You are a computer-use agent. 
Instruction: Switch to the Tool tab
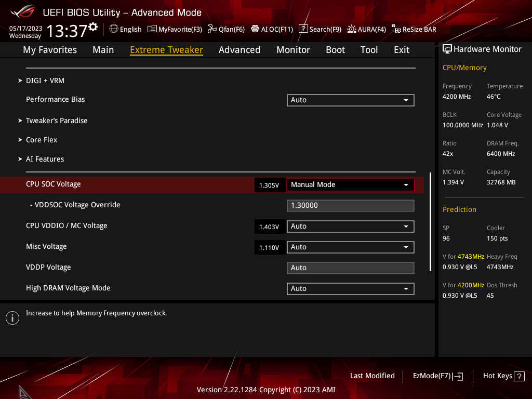click(x=369, y=50)
